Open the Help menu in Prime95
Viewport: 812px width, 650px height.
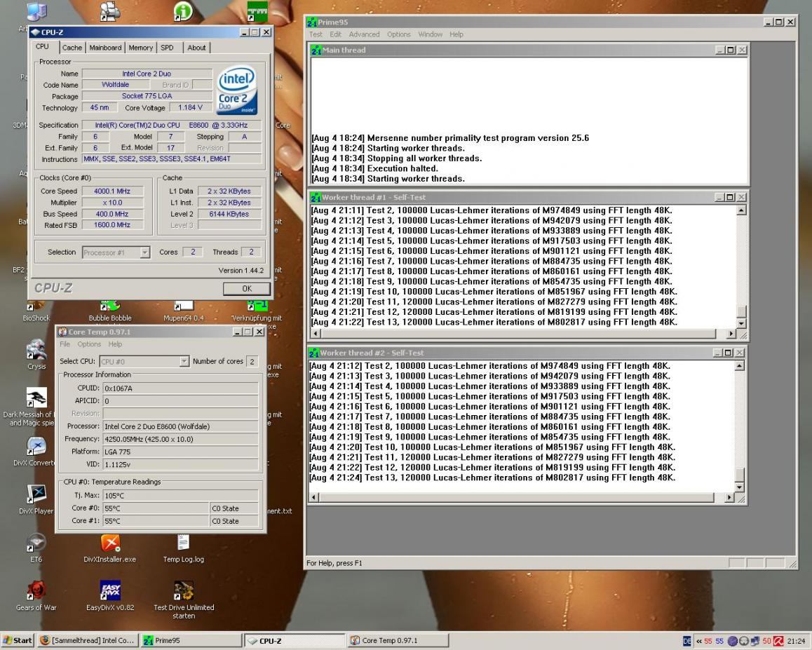[x=456, y=34]
